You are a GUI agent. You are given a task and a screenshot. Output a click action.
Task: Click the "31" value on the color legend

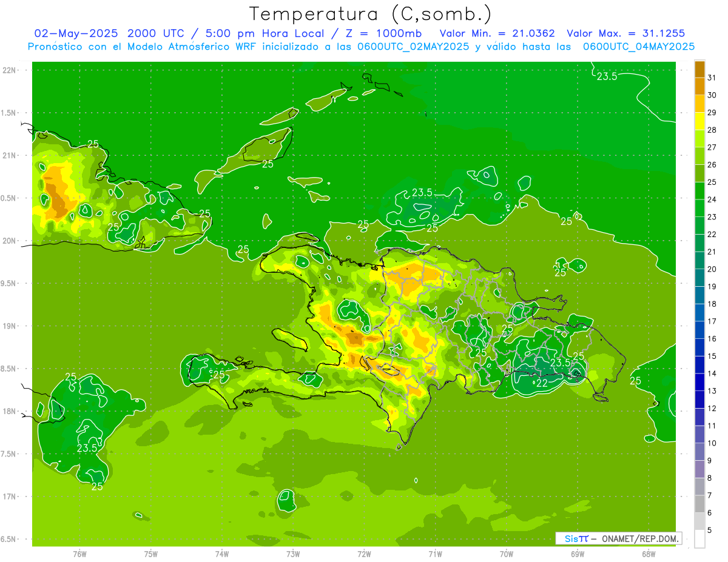[712, 78]
